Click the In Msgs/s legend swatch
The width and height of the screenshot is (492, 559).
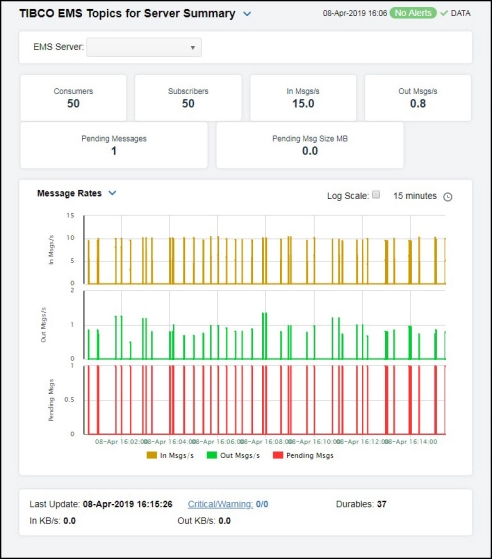coord(152,455)
